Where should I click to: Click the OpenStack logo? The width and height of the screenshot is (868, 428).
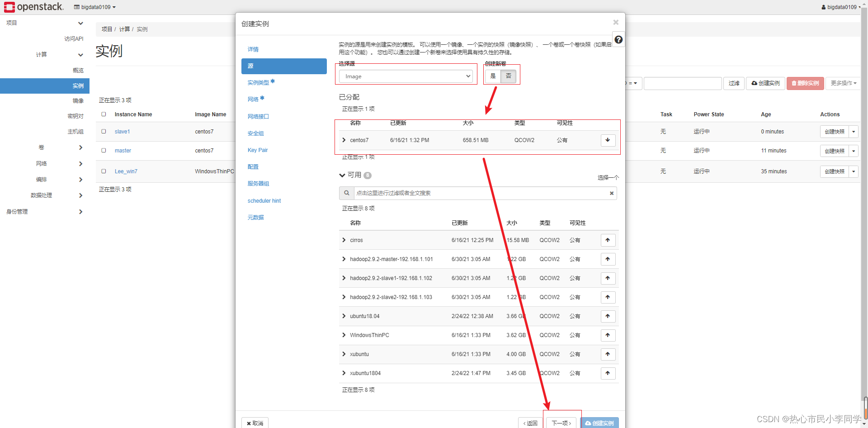coord(34,7)
